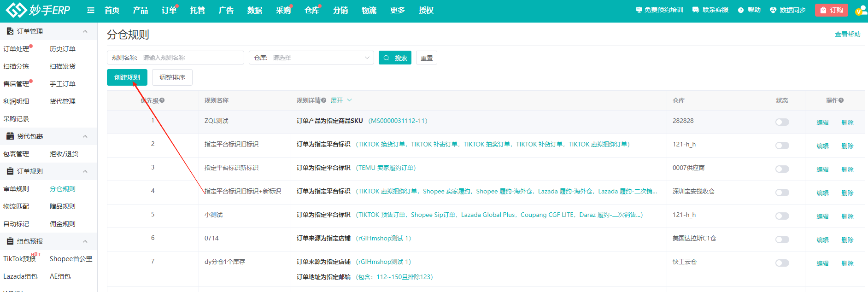868x292 pixels.
Task: Click the 帮助 question mark icon
Action: coord(741,10)
